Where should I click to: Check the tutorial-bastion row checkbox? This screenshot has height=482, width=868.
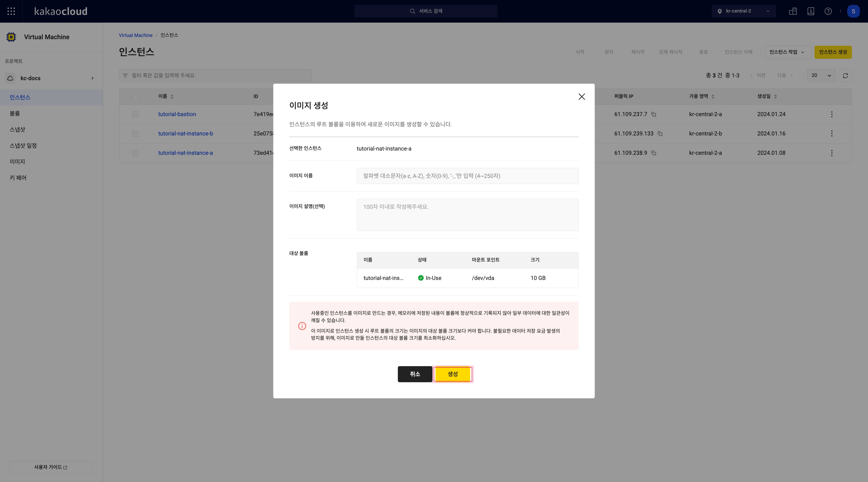pos(135,114)
